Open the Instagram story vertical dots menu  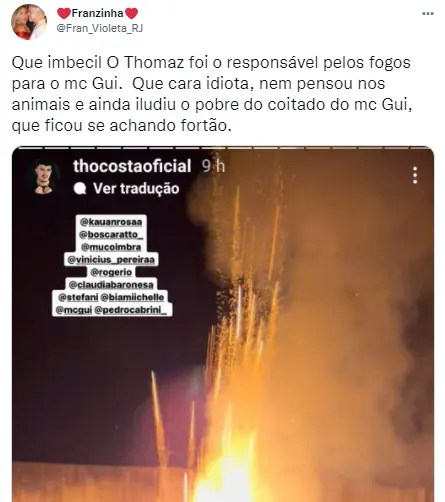[415, 175]
